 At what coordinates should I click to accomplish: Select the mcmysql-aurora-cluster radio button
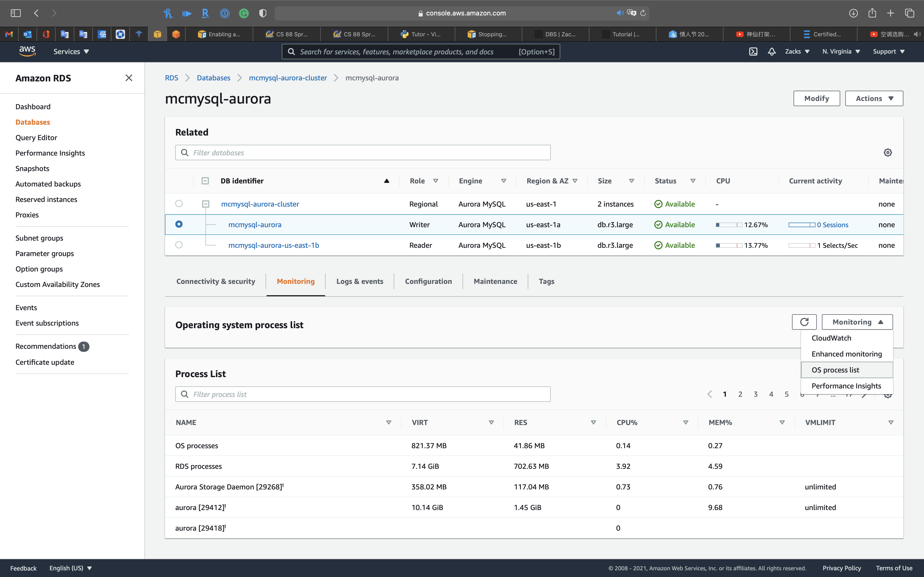coord(179,204)
